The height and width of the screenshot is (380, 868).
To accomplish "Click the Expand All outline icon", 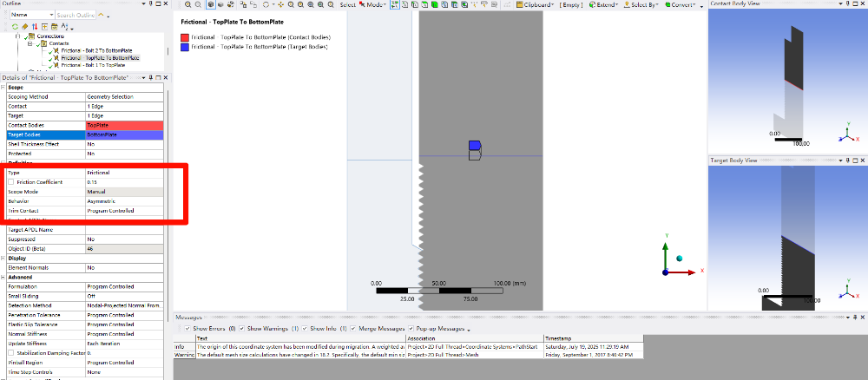I will pos(45,27).
